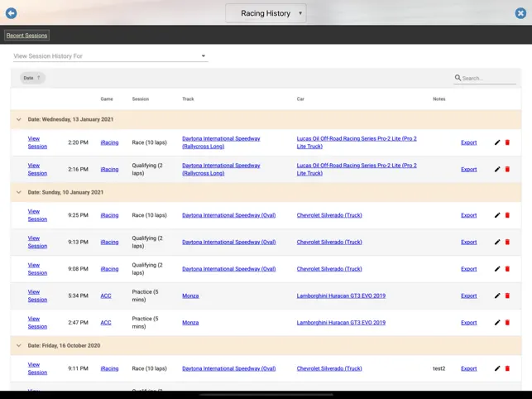Click the test2 note text
Image resolution: width=532 pixels, height=399 pixels.
(439, 368)
